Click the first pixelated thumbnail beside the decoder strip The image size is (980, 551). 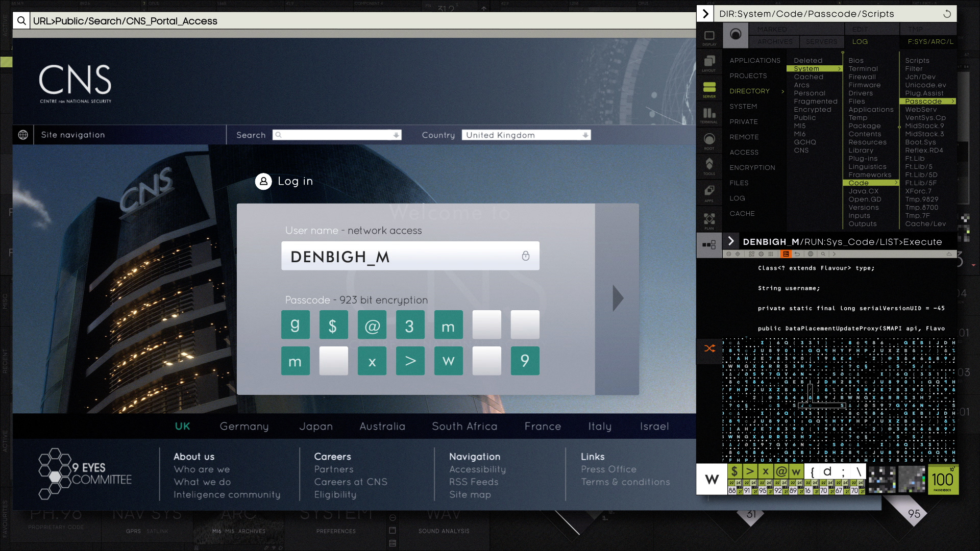pos(882,480)
